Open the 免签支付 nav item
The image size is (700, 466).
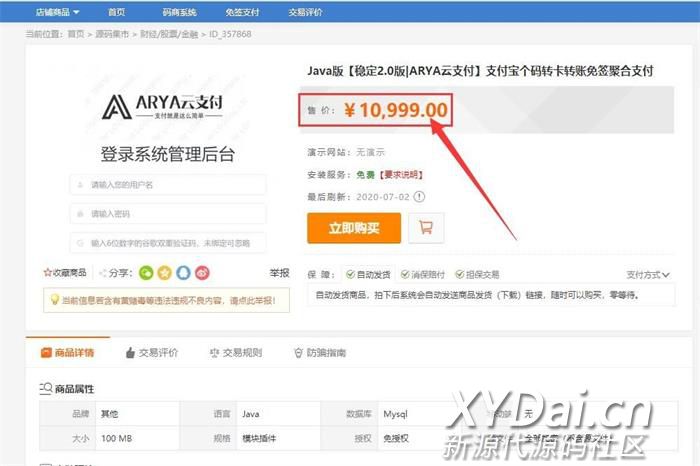242,12
